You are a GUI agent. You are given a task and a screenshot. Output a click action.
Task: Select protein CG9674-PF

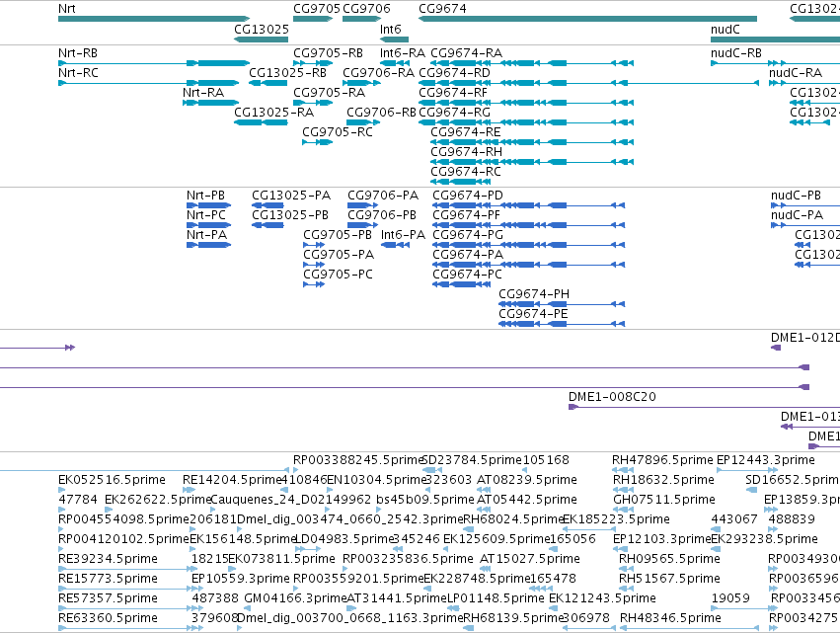point(529,225)
